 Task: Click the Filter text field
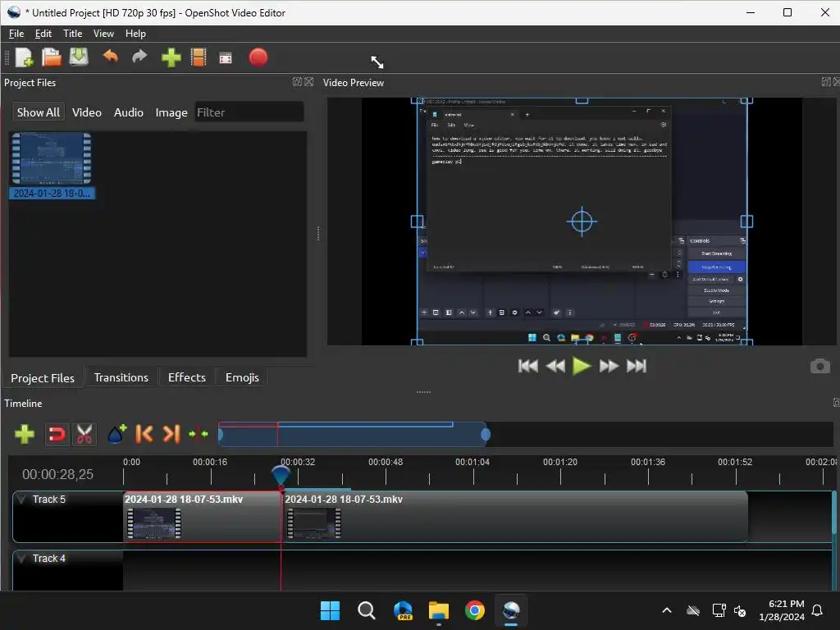pos(249,112)
